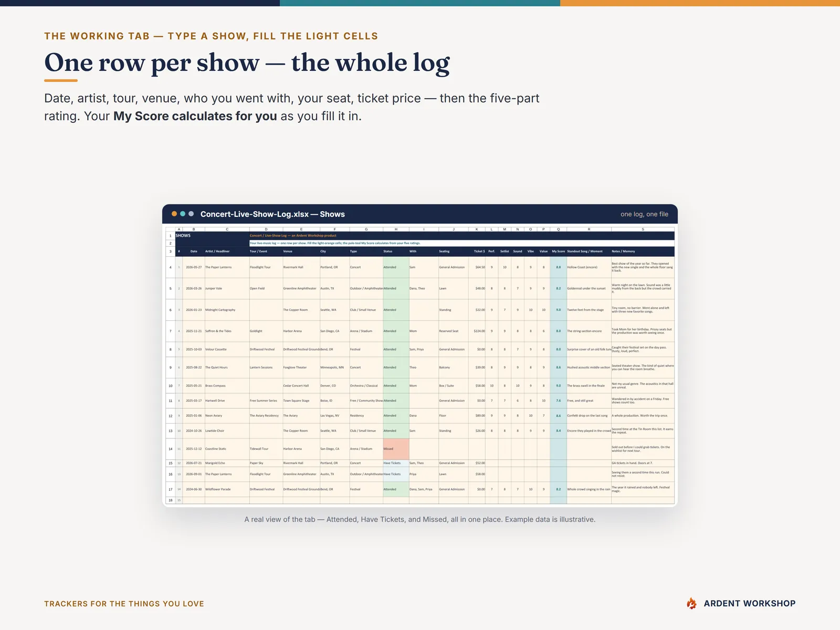The image size is (840, 630).
Task: Click the Hartwell Drive artist cell
Action: tap(227, 401)
